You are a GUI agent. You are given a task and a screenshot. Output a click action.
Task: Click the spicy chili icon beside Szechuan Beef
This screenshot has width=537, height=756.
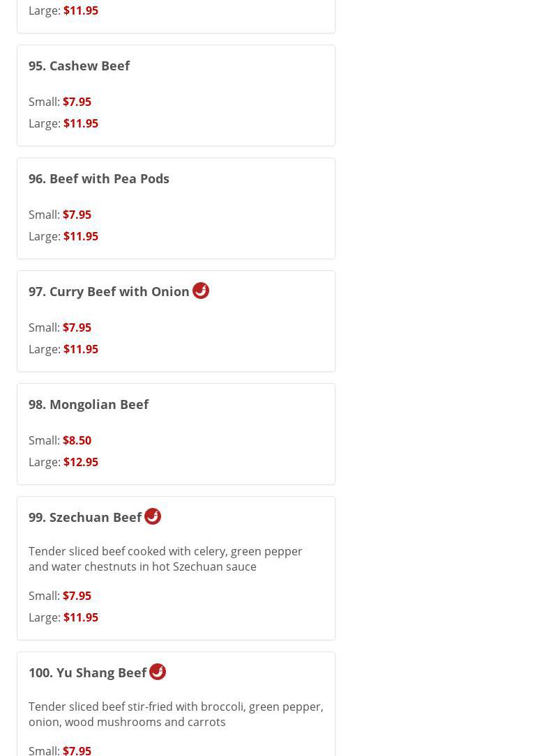click(x=153, y=516)
